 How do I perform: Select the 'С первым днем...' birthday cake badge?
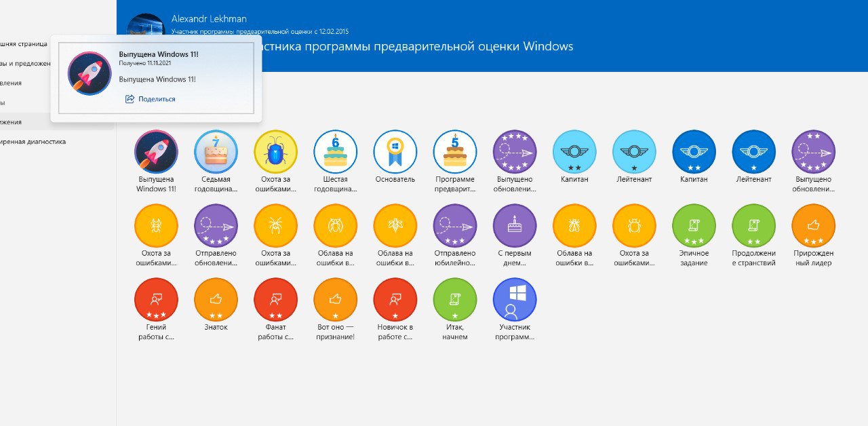click(x=514, y=226)
